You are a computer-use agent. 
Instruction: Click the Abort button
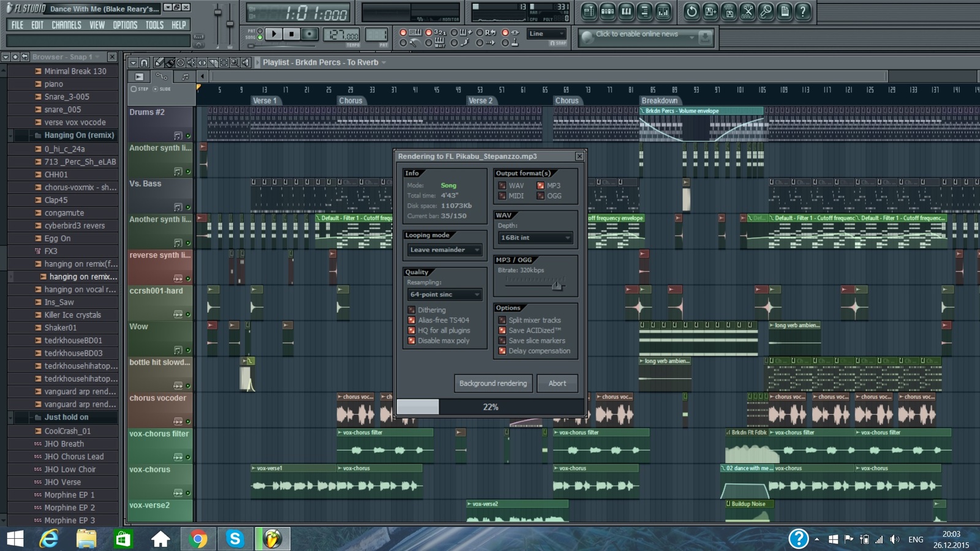tap(557, 383)
